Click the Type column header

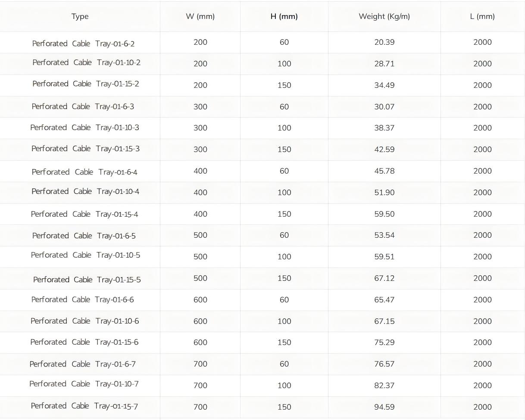coord(80,16)
